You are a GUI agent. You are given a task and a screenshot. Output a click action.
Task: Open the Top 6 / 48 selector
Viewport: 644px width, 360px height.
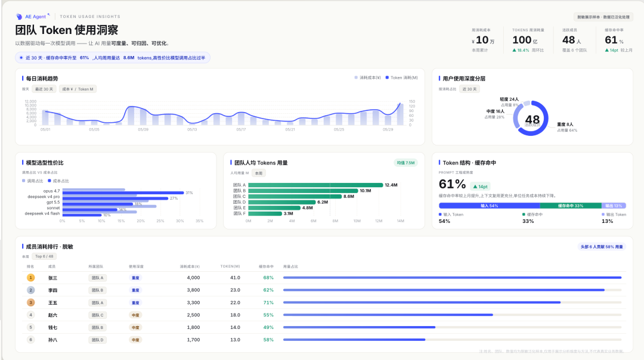(44, 256)
